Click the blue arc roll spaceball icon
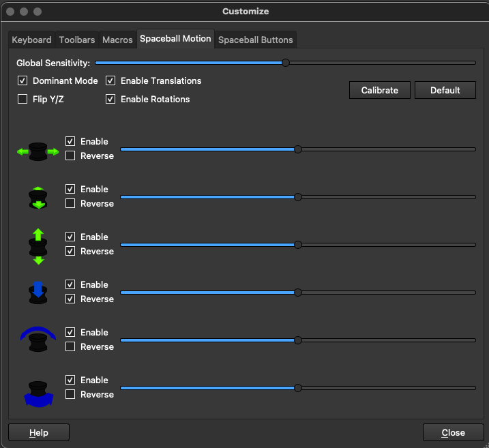Image resolution: width=489 pixels, height=448 pixels. 38,339
